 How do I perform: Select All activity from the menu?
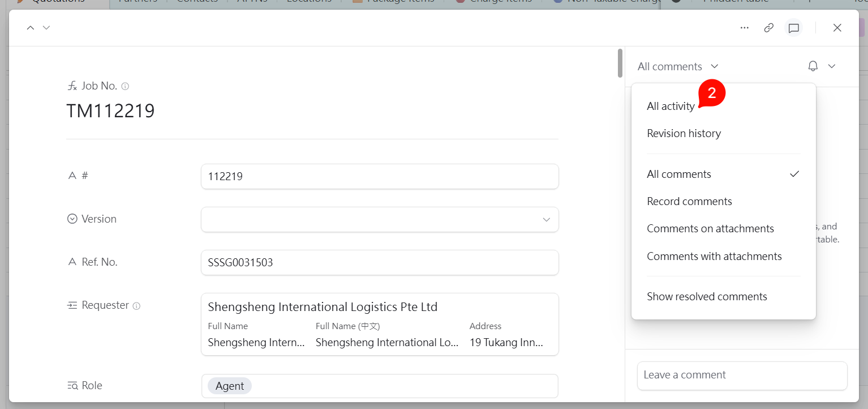click(671, 106)
